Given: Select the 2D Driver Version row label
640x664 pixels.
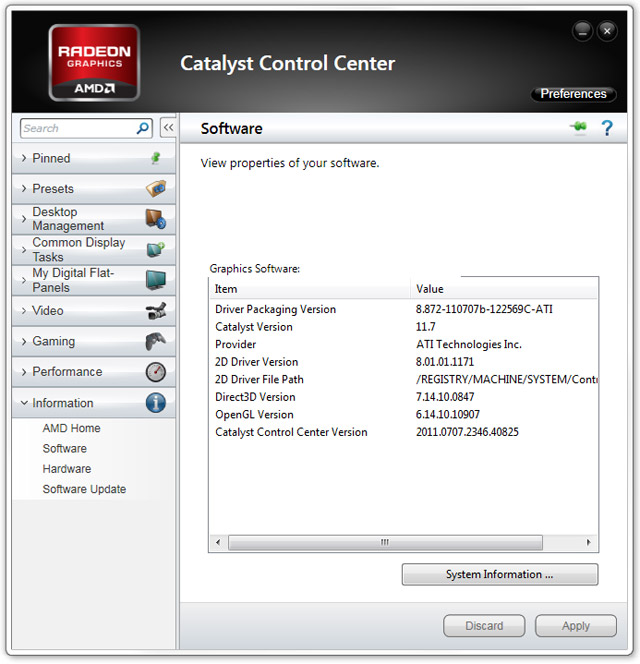Looking at the screenshot, I should pyautogui.click(x=257, y=362).
